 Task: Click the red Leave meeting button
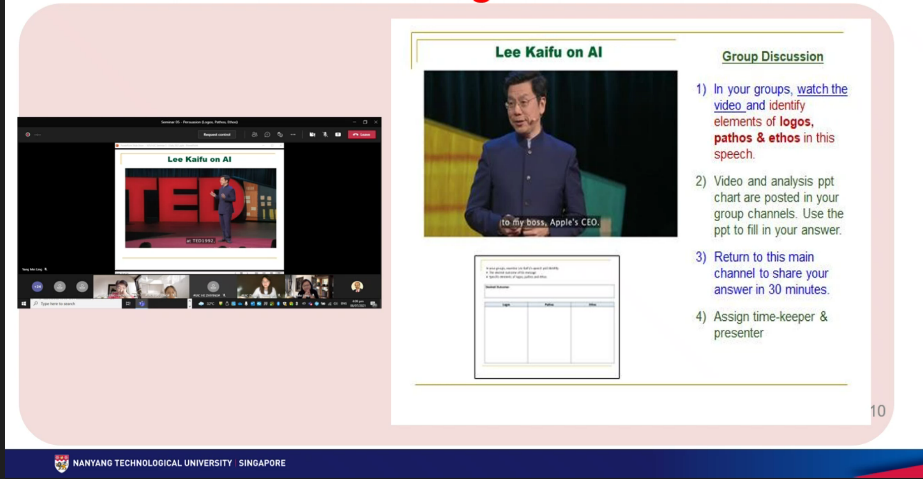pos(361,134)
